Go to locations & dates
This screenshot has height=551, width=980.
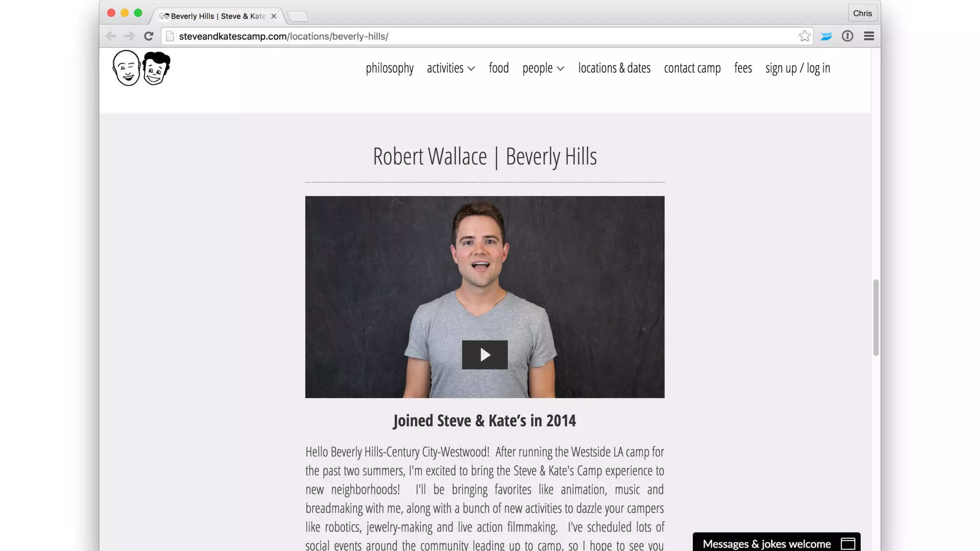(x=614, y=68)
